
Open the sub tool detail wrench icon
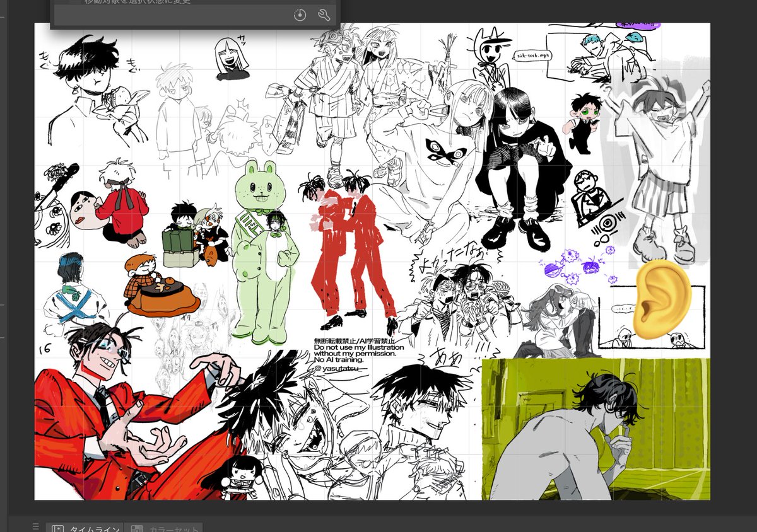(x=324, y=15)
